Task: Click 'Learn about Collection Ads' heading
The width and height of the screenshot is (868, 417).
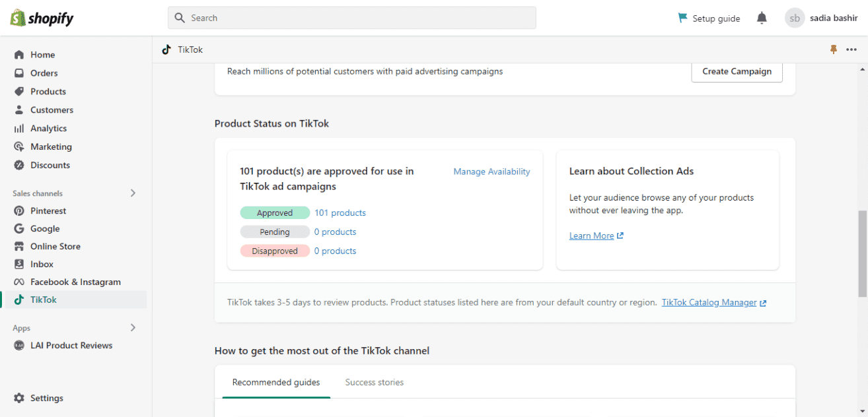Action: click(632, 171)
